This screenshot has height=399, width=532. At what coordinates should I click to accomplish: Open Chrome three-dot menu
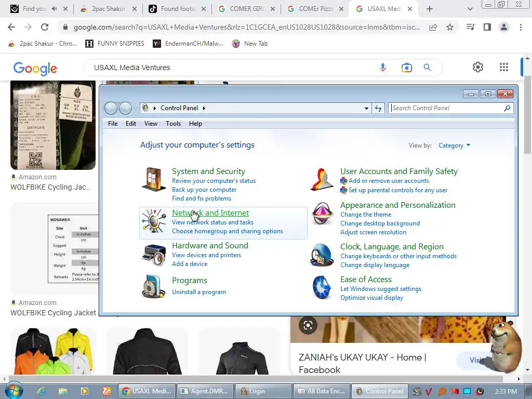(521, 27)
